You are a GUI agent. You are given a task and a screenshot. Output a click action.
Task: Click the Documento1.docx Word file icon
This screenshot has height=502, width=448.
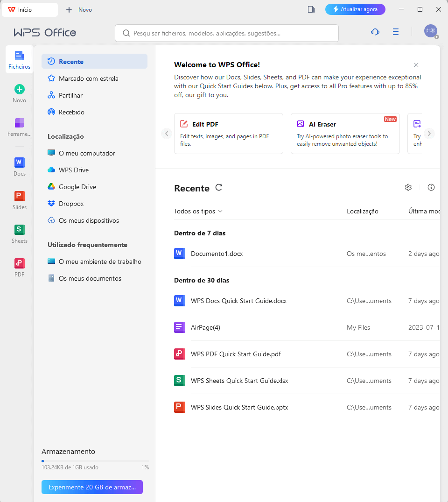180,254
